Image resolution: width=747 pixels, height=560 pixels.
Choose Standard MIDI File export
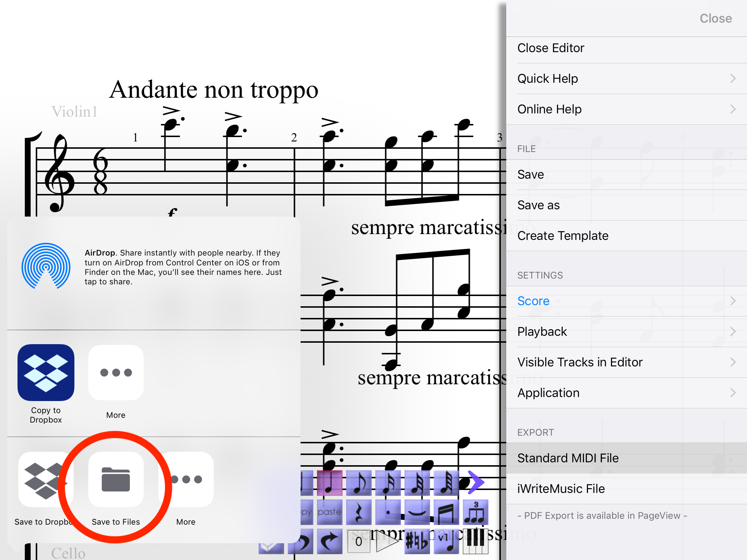point(627,458)
